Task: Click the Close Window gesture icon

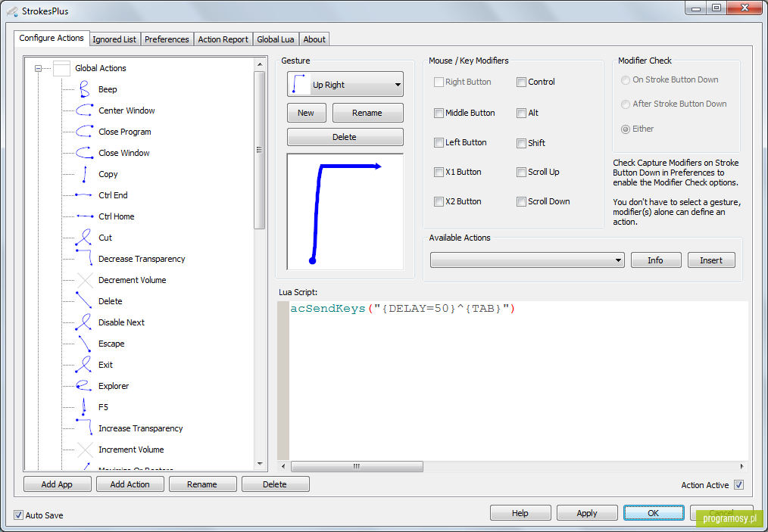Action: pyautogui.click(x=84, y=152)
